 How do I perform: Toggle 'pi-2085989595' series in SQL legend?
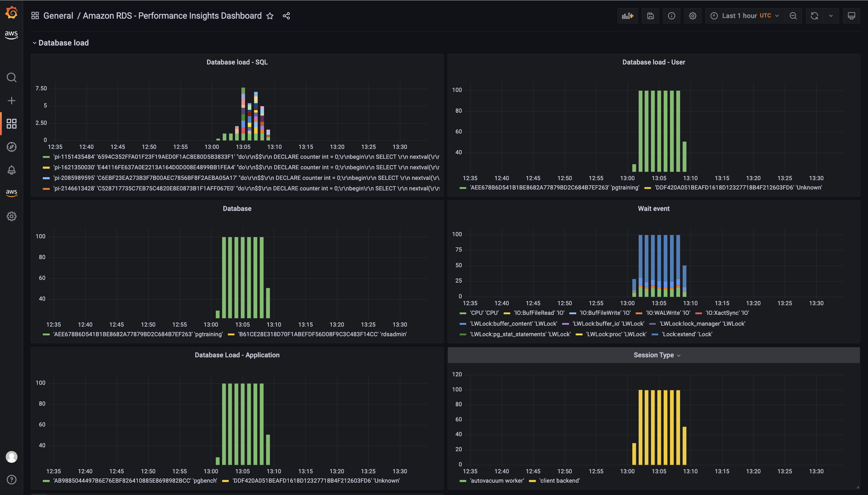coord(246,178)
